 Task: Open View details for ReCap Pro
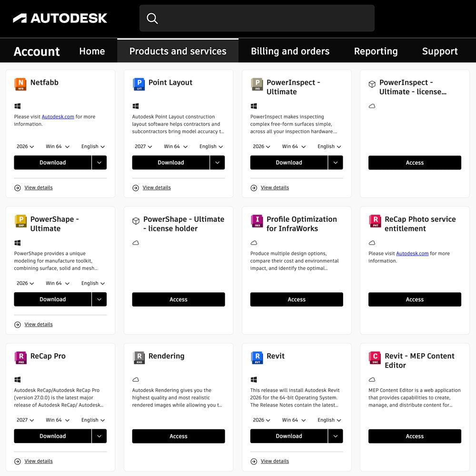click(39, 461)
